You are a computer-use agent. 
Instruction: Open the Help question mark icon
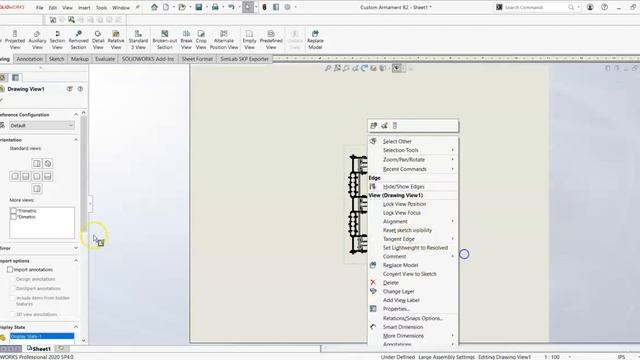click(x=604, y=7)
